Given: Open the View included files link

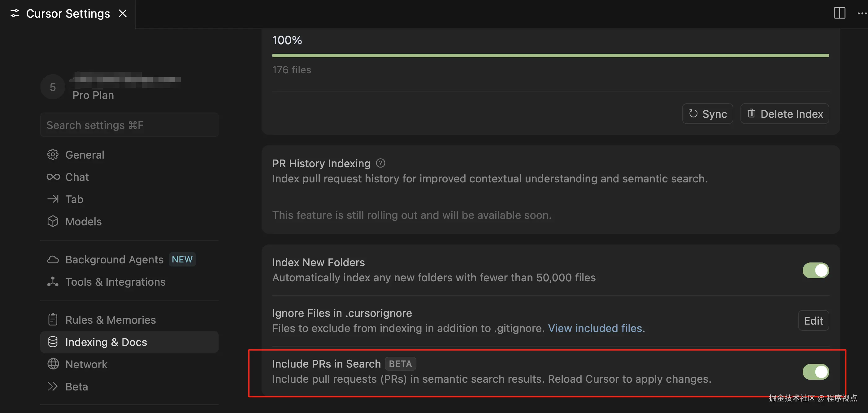Looking at the screenshot, I should [596, 328].
